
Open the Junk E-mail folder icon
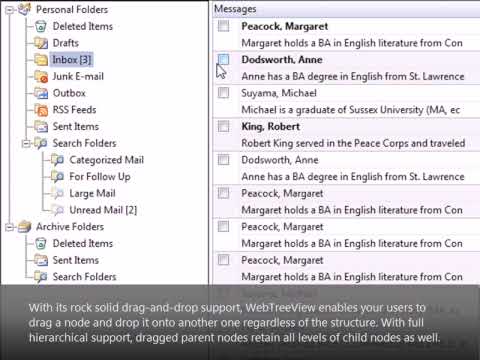(41, 76)
